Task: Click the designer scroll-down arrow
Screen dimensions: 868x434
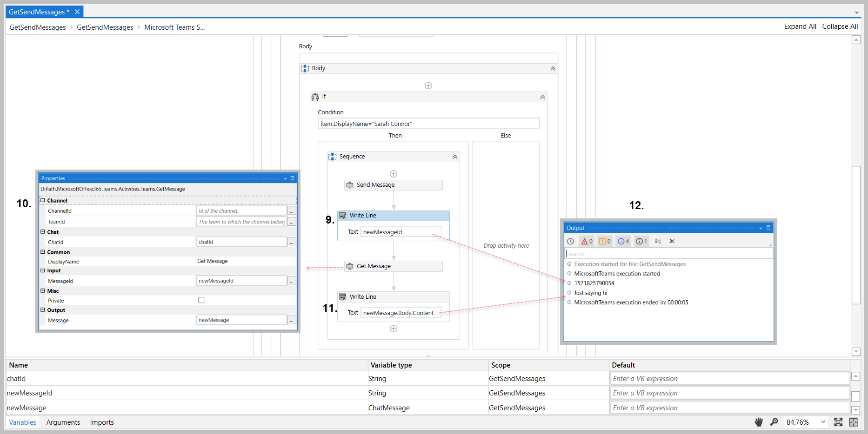Action: (x=856, y=352)
